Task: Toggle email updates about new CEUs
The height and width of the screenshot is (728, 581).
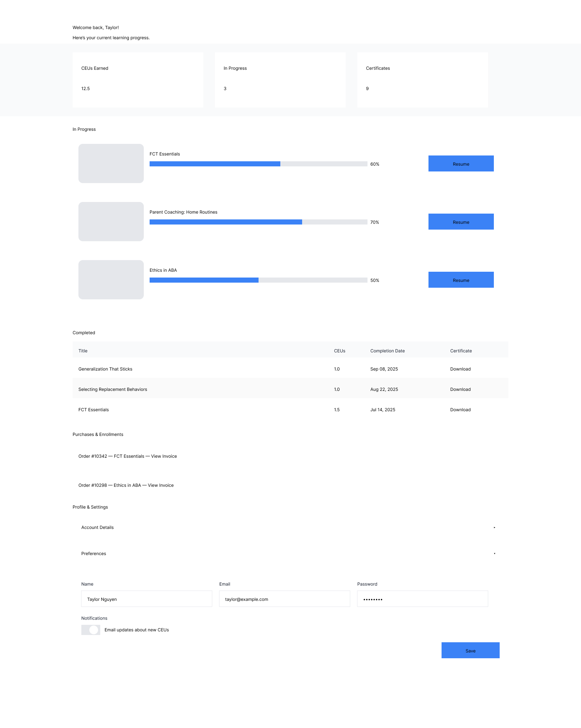Action: tap(91, 630)
